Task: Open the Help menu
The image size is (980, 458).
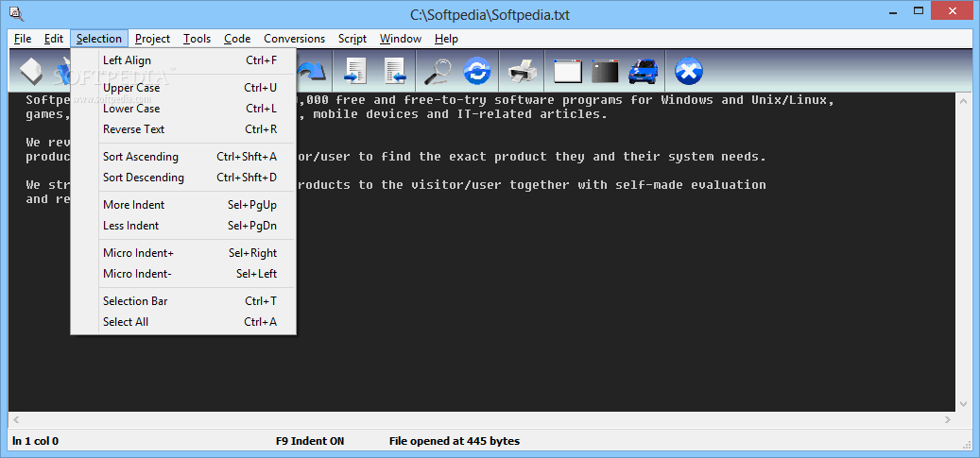Action: [446, 39]
